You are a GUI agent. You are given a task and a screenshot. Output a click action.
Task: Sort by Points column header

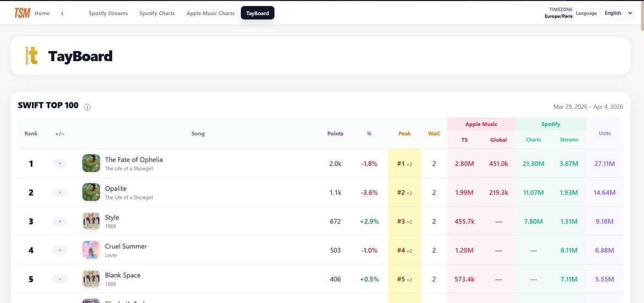pos(335,134)
